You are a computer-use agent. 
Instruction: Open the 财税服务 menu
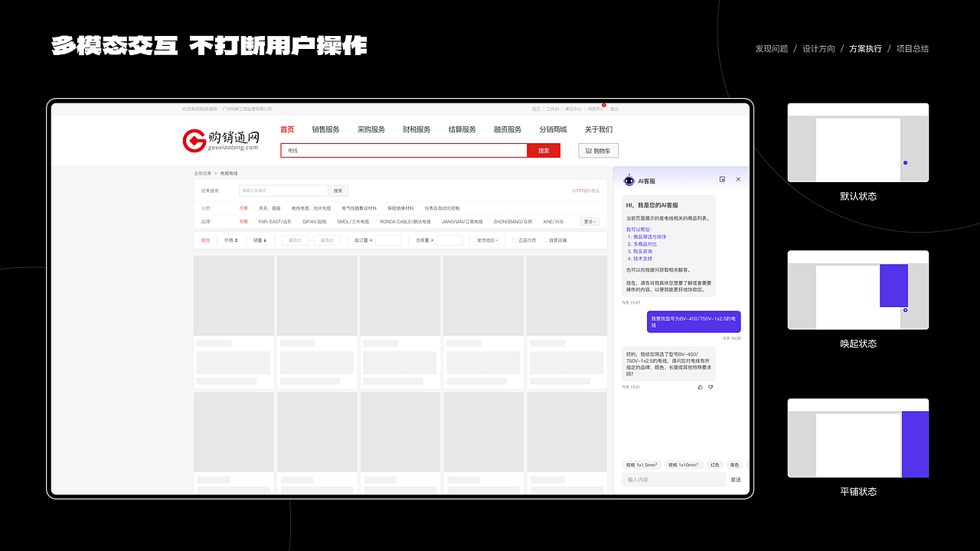point(416,129)
